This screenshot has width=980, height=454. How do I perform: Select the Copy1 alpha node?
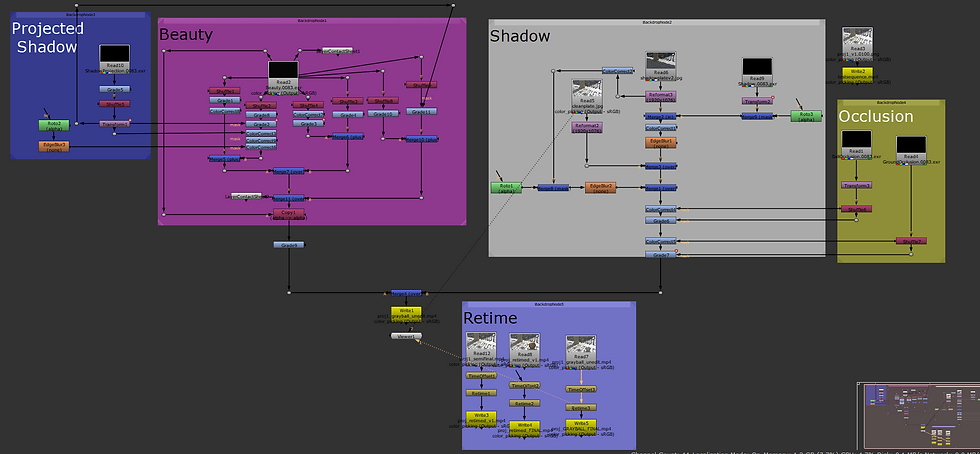[289, 214]
